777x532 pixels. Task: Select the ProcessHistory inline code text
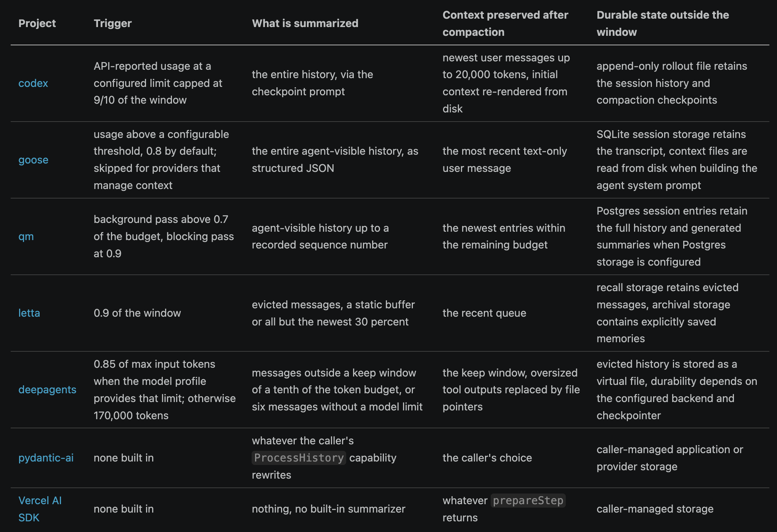click(x=299, y=458)
